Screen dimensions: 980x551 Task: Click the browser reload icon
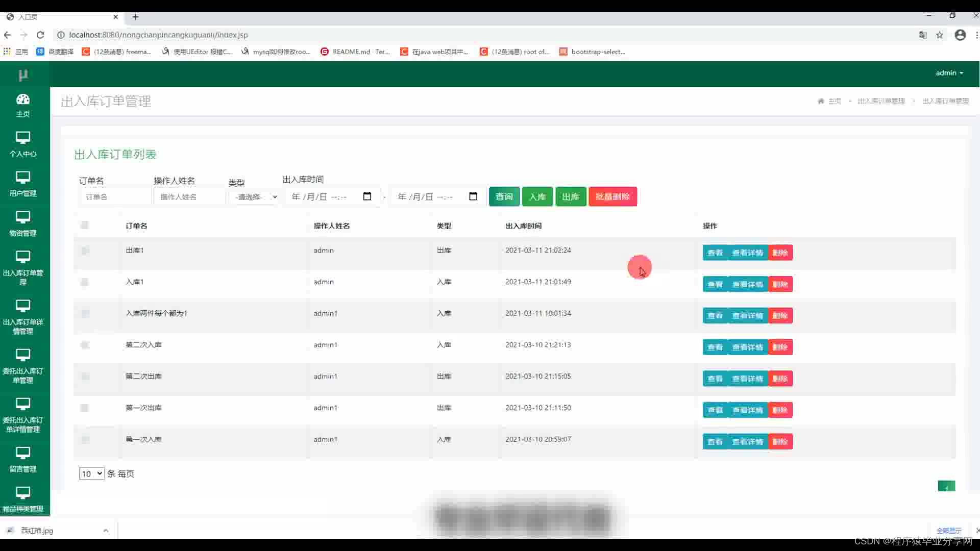click(x=40, y=35)
